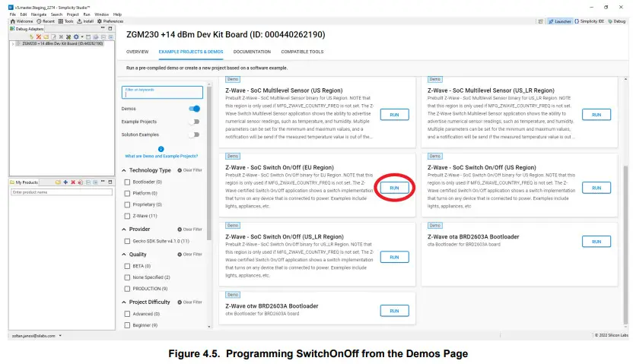Minimize the My Products panel

click(103, 182)
